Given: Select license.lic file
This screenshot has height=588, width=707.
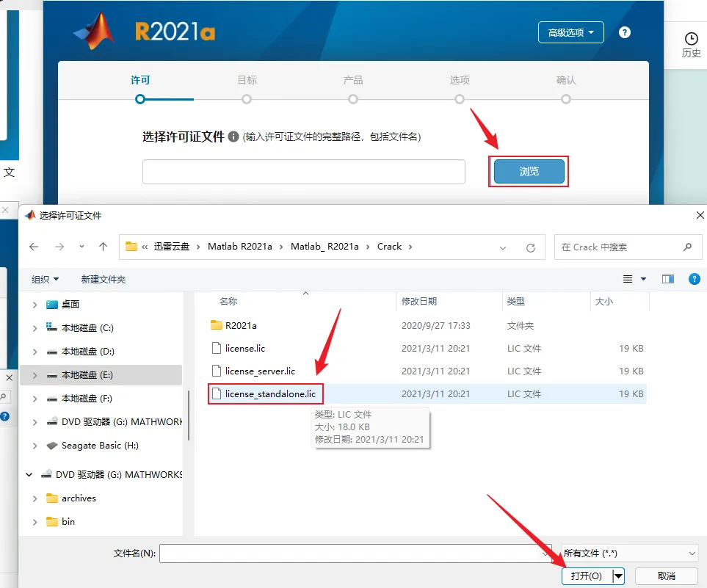Looking at the screenshot, I should tap(244, 348).
